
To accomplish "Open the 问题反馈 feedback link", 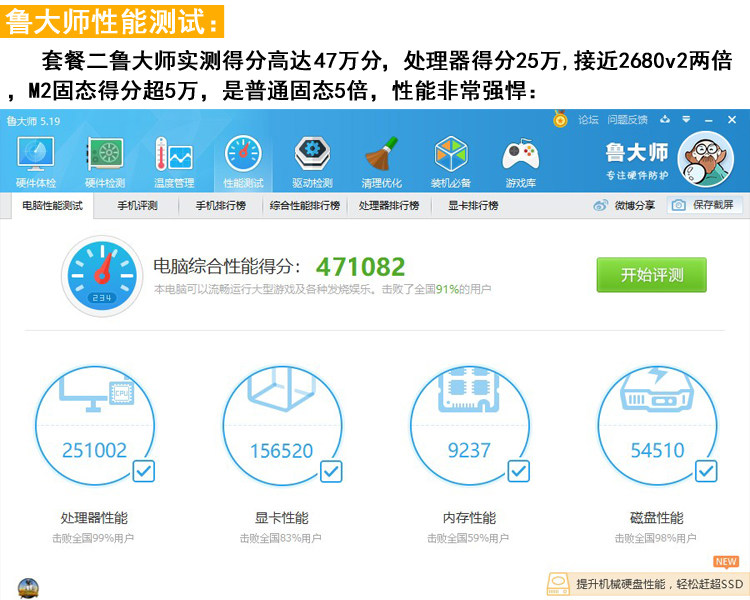I will pos(627,120).
